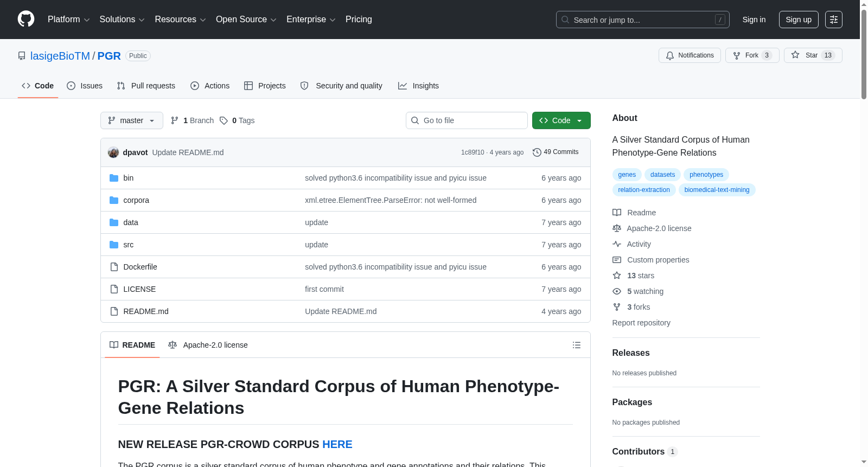
Task: Select the biomedical-text-mining topic tag
Action: coord(717,190)
